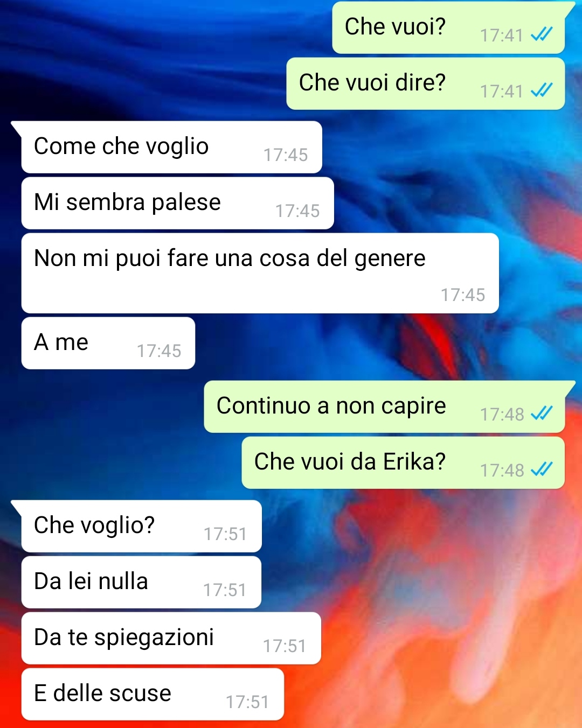The width and height of the screenshot is (582, 728).
Task: Tap the blue double-check on 'Che vuoi?' message
Action: [x=542, y=35]
